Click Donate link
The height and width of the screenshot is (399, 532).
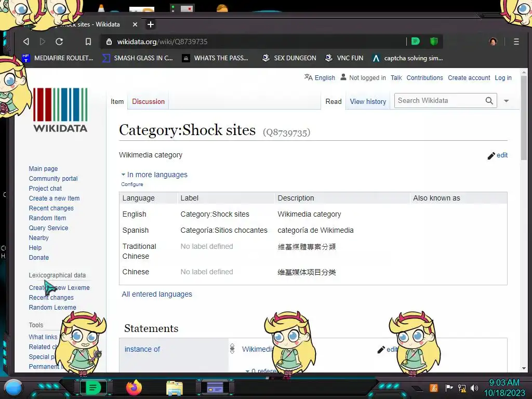pyautogui.click(x=38, y=258)
